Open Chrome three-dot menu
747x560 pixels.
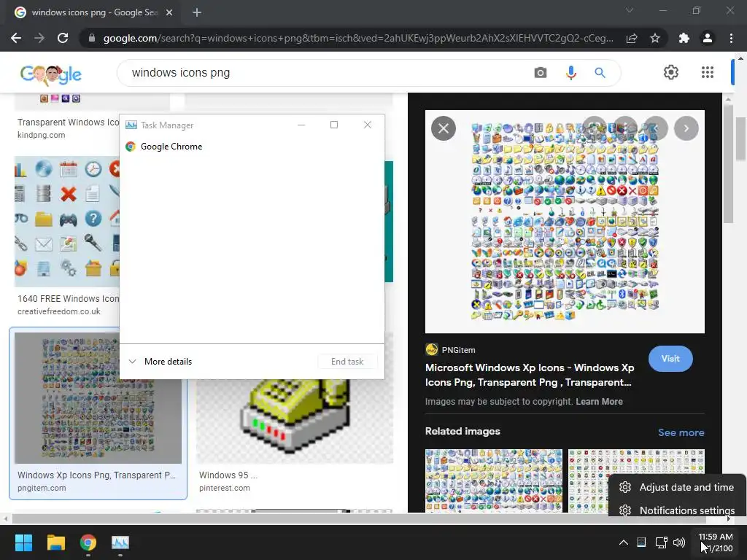tap(731, 38)
